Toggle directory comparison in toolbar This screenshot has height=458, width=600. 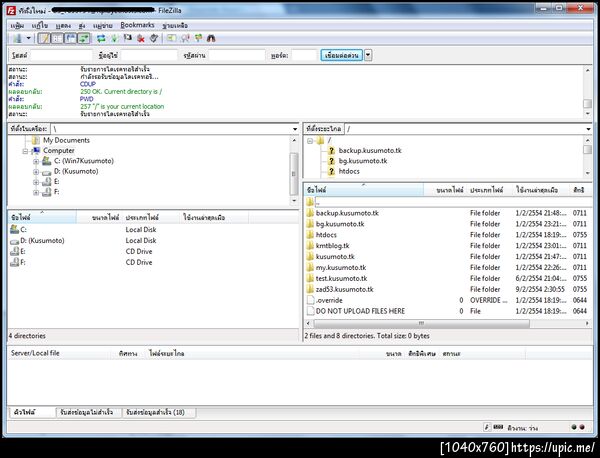click(x=185, y=38)
